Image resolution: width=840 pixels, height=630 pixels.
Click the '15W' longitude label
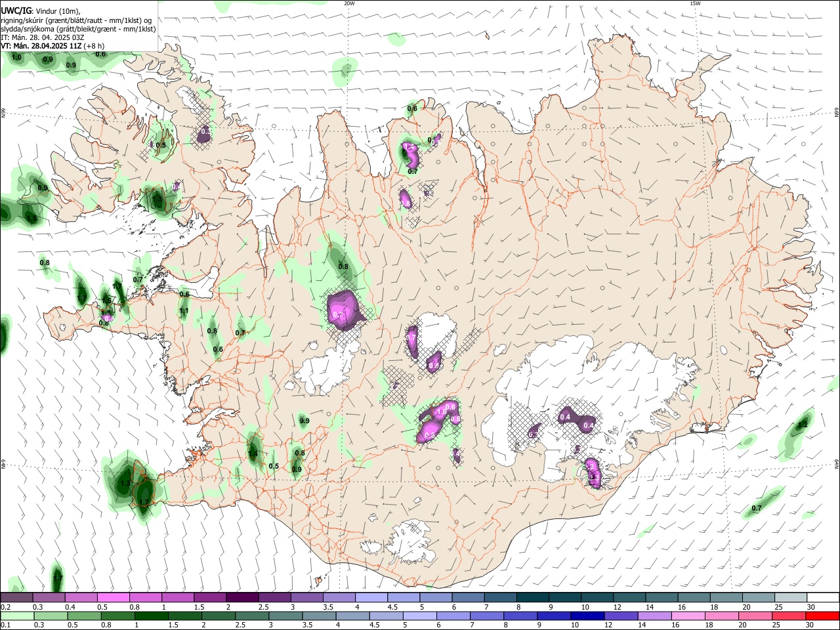click(x=694, y=3)
